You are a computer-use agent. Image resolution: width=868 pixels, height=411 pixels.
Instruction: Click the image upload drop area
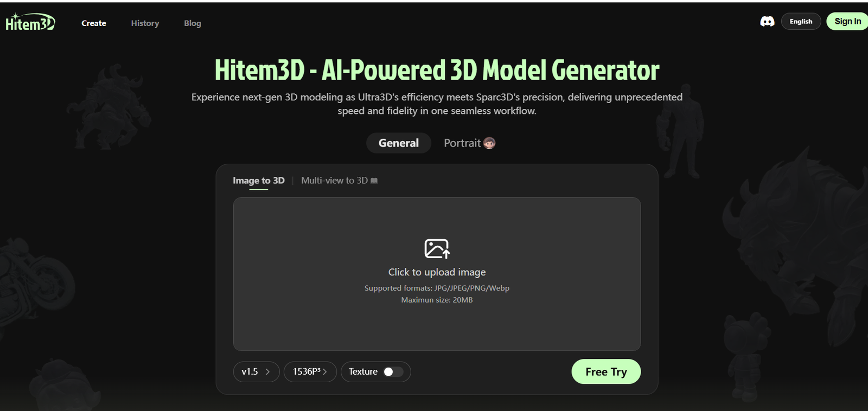tap(437, 274)
